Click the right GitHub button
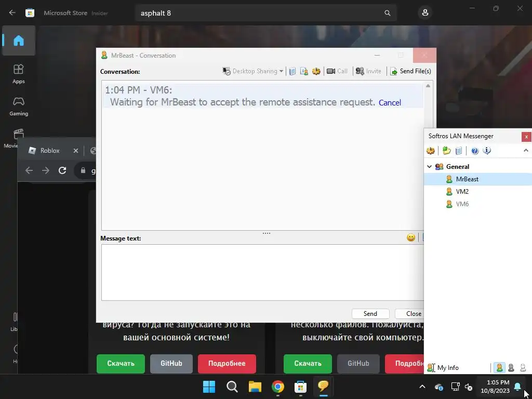This screenshot has height=399, width=532. point(358,364)
